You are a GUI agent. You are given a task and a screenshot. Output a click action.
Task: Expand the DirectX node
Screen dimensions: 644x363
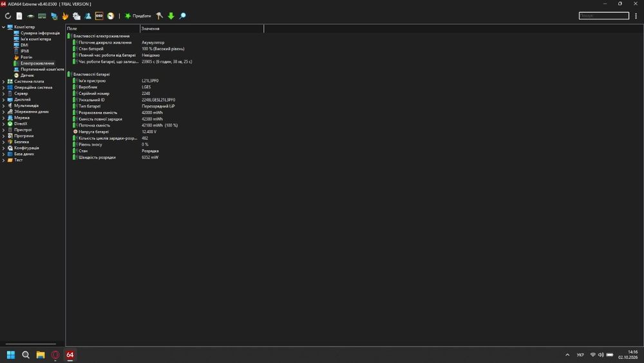tap(4, 124)
